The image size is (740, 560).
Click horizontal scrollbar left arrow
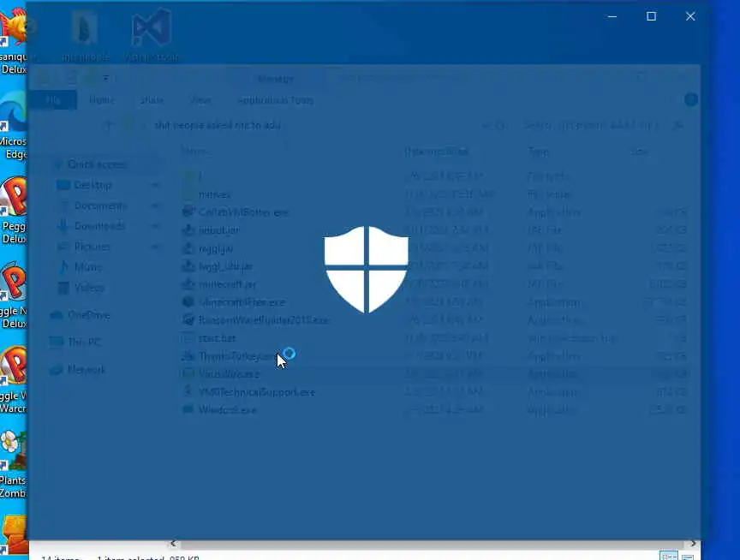(174, 544)
